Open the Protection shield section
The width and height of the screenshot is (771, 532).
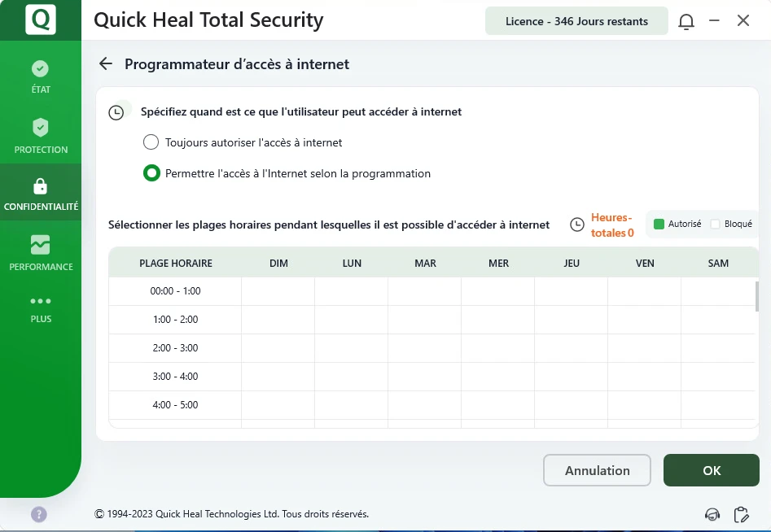tap(41, 135)
